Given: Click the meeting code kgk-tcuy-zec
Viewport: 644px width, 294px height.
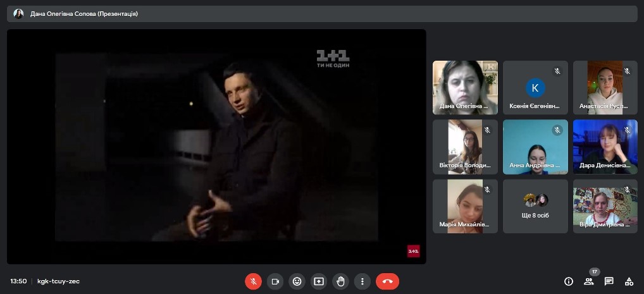Looking at the screenshot, I should [x=58, y=281].
